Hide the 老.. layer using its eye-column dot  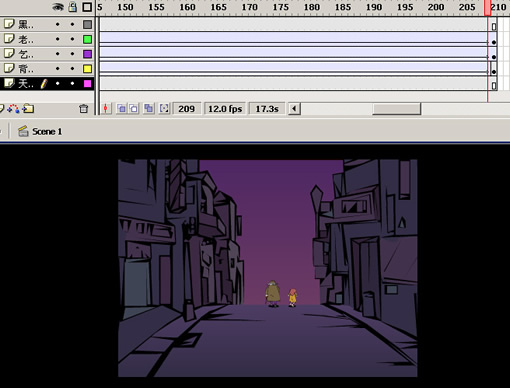pyautogui.click(x=58, y=39)
